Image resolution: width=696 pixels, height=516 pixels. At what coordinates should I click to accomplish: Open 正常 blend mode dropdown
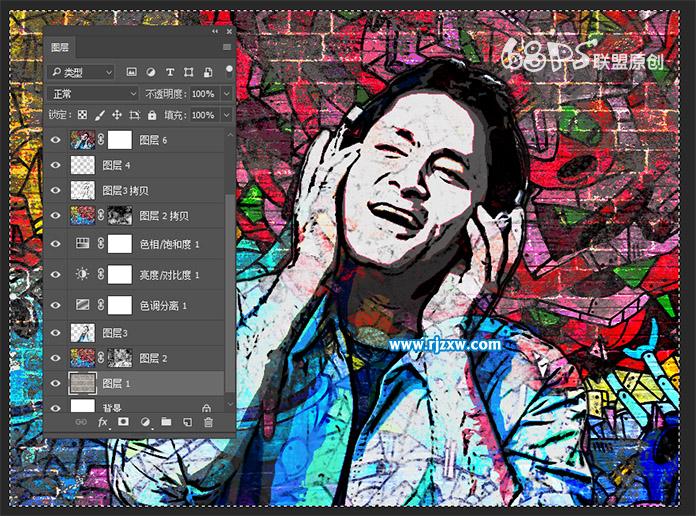[93, 94]
